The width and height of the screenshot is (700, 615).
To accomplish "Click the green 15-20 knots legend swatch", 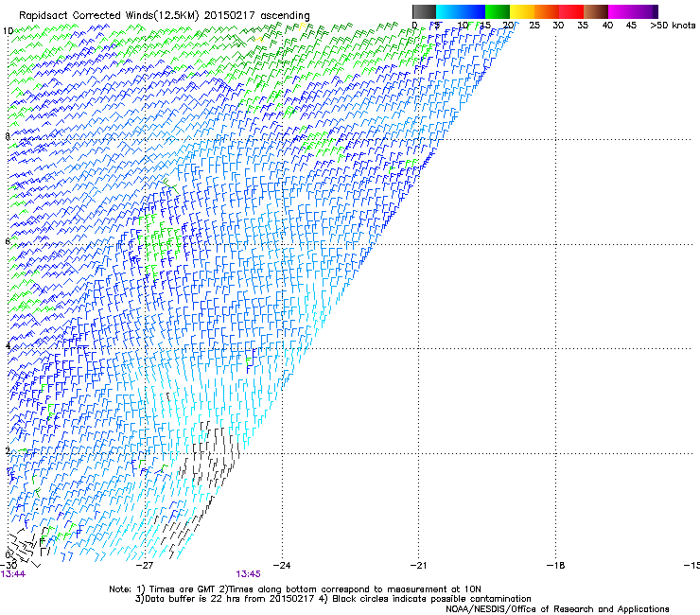I will (x=498, y=11).
